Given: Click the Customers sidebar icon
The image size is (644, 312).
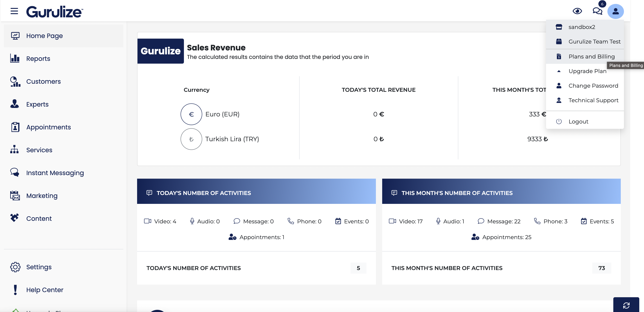Looking at the screenshot, I should click(x=15, y=81).
